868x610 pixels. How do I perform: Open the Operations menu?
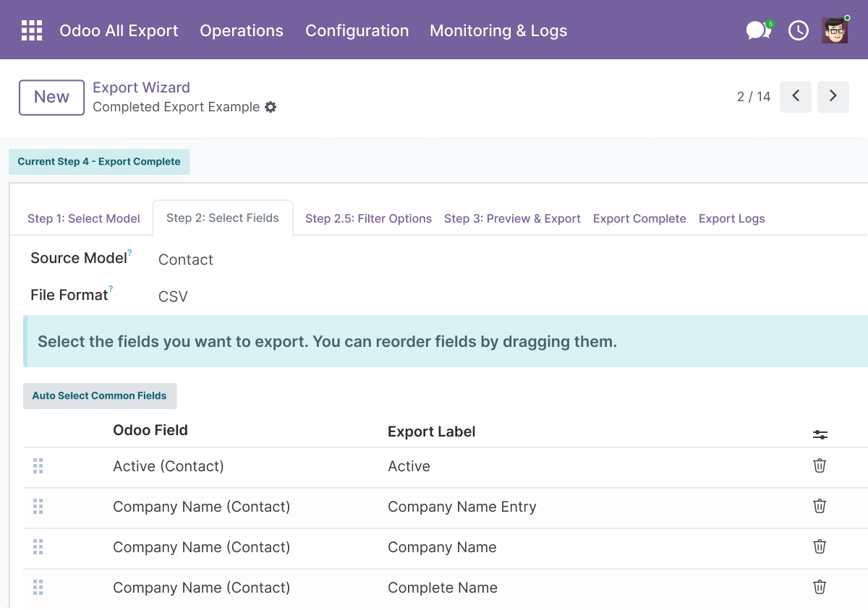click(242, 30)
